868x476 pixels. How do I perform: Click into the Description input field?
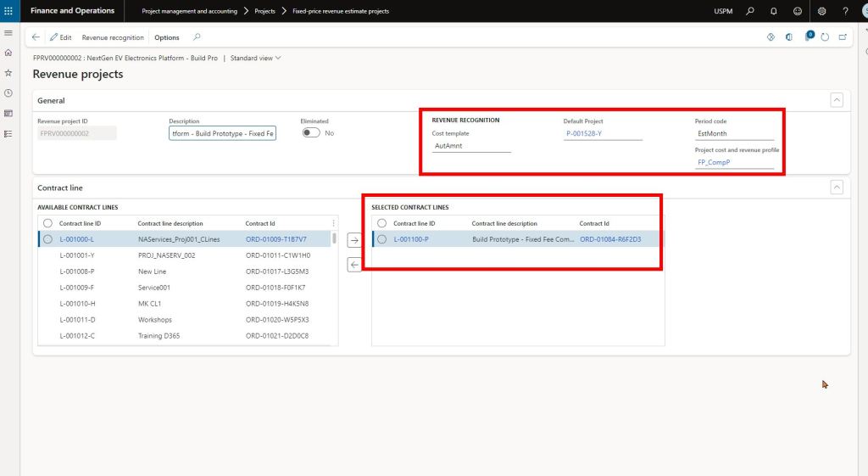pos(222,133)
